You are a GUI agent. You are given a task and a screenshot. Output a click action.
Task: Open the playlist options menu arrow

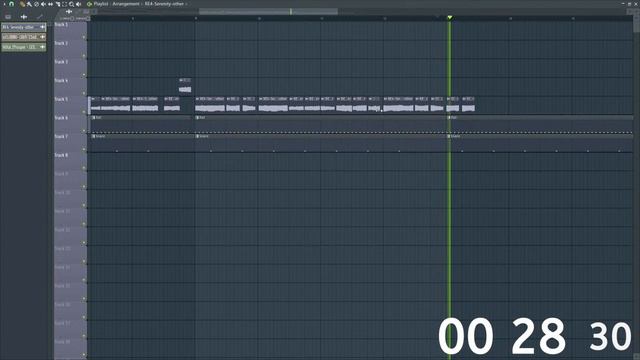(x=4, y=4)
